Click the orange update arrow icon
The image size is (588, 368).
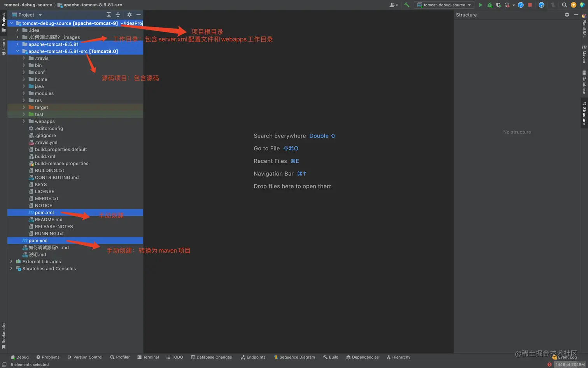pyautogui.click(x=573, y=5)
